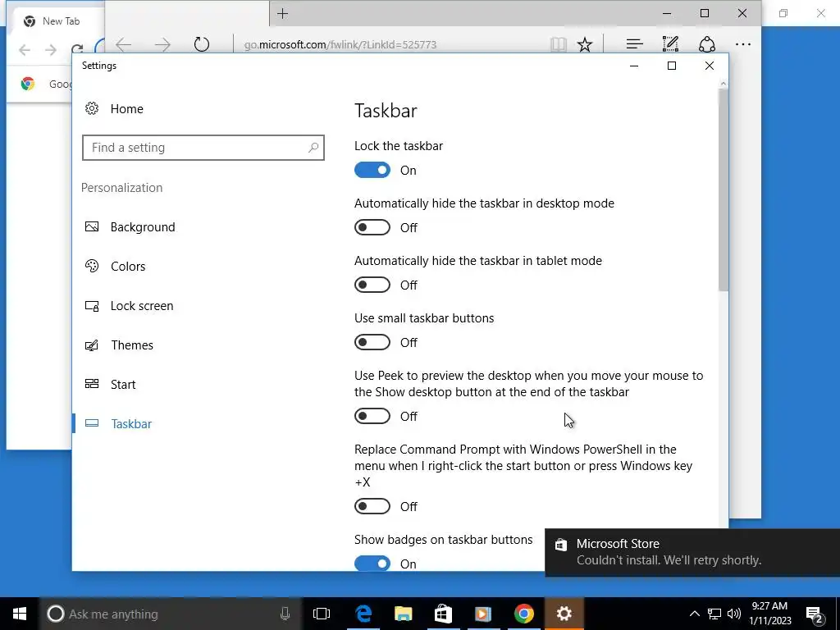Enable automatically hide taskbar in tablet mode
The height and width of the screenshot is (630, 840).
(x=372, y=285)
